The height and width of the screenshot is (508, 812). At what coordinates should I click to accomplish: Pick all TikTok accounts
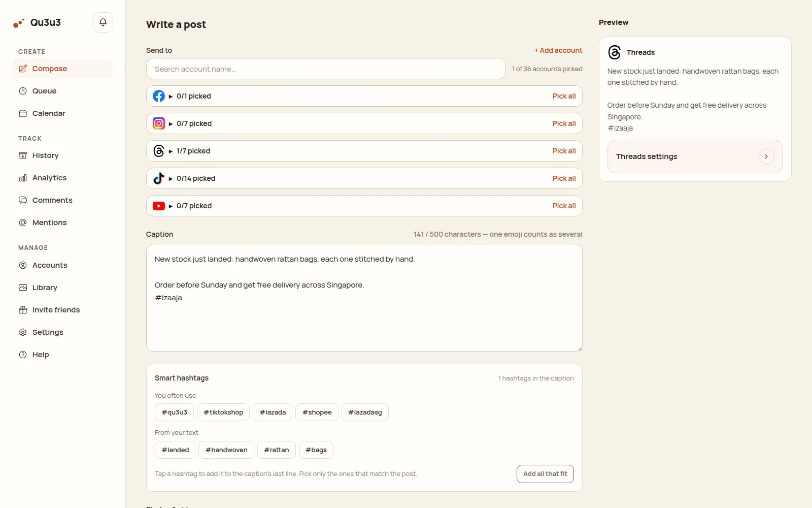coord(564,178)
